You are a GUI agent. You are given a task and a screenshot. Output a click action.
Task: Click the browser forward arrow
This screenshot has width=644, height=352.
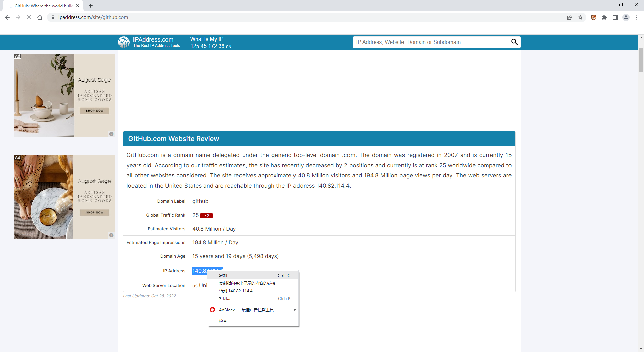(18, 17)
